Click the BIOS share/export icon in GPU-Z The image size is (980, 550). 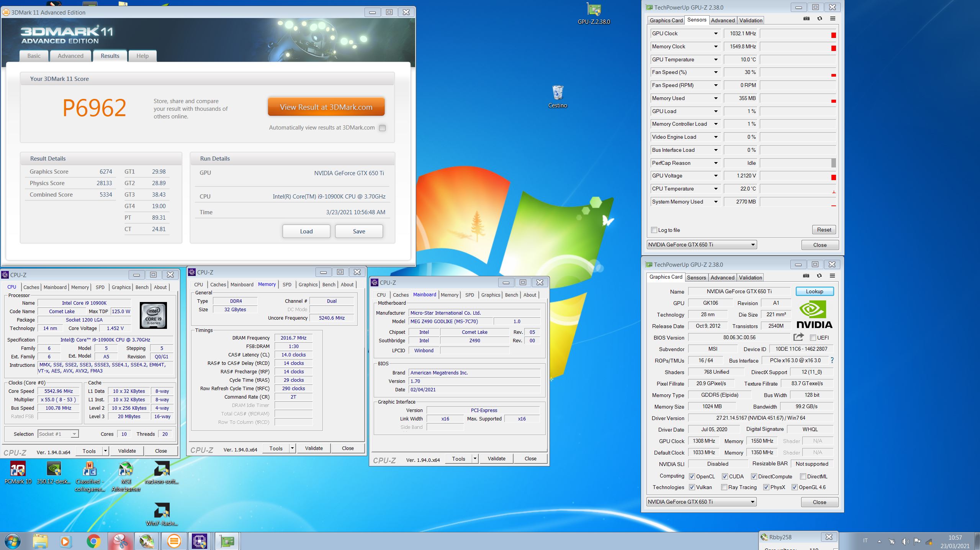tap(798, 337)
